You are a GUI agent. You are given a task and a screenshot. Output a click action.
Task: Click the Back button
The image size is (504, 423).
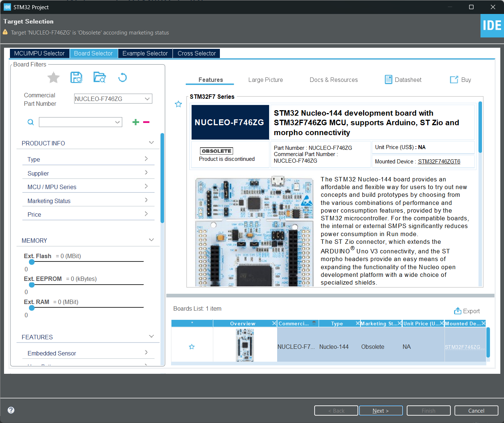point(336,411)
